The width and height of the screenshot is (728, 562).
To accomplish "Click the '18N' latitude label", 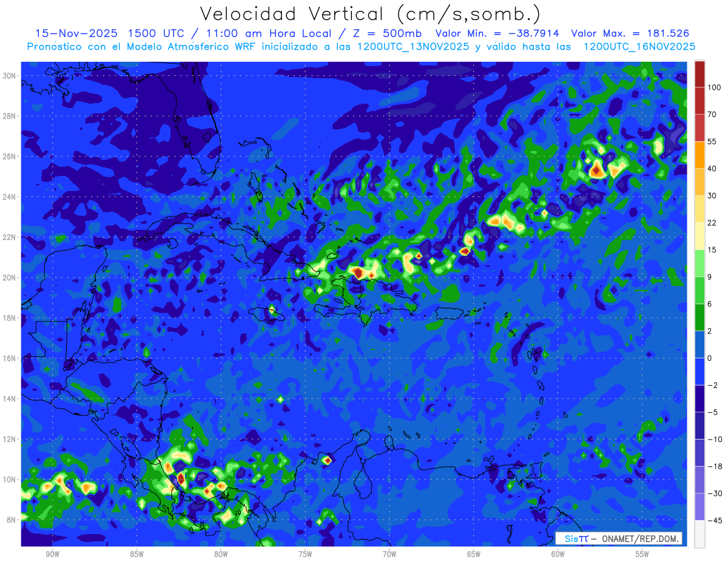I will click(10, 318).
